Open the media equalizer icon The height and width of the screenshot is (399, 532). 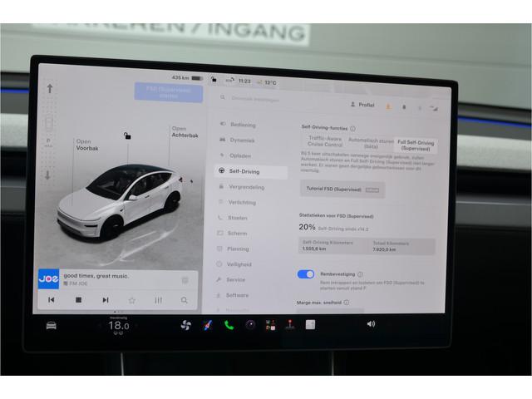tap(159, 300)
